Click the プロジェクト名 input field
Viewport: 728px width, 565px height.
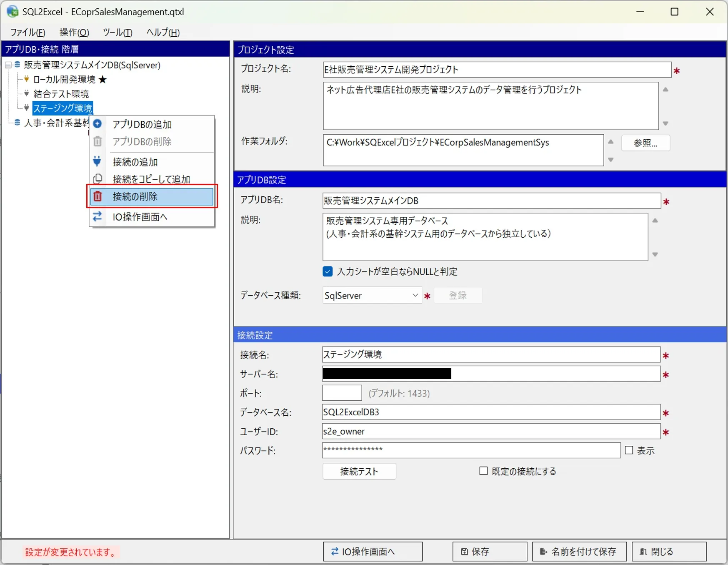[x=497, y=70]
